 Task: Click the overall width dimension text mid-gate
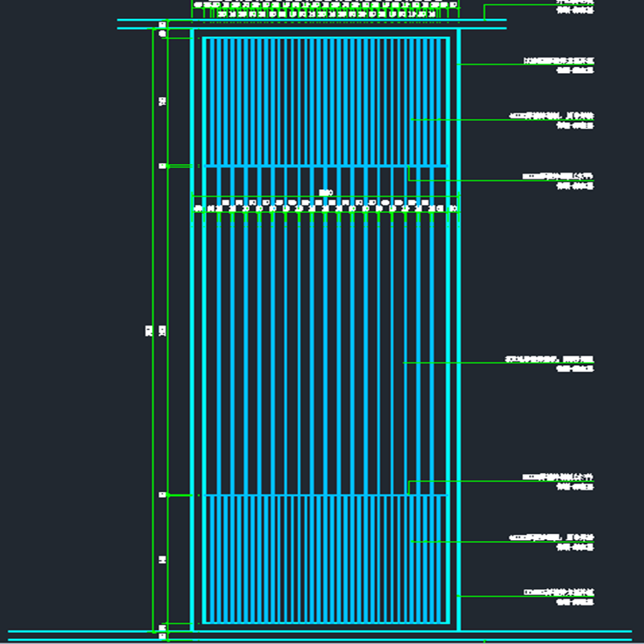coord(325,193)
